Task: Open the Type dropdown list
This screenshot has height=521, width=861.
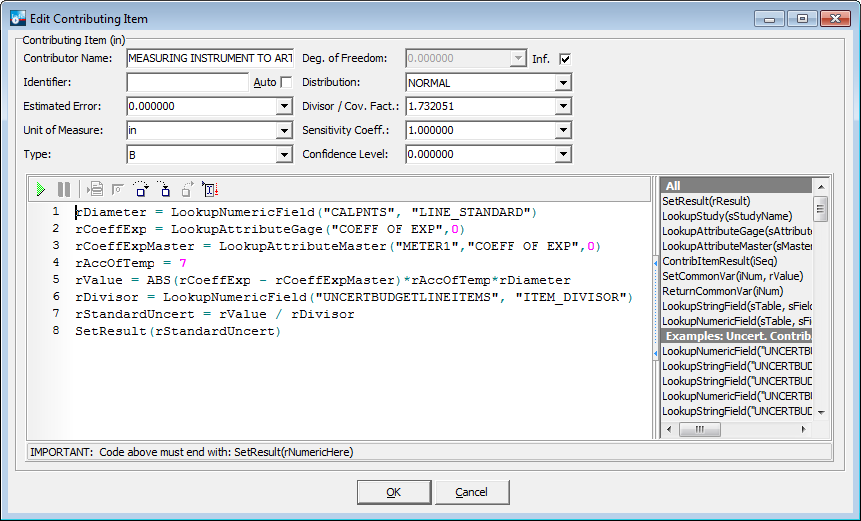Action: pyautogui.click(x=283, y=155)
